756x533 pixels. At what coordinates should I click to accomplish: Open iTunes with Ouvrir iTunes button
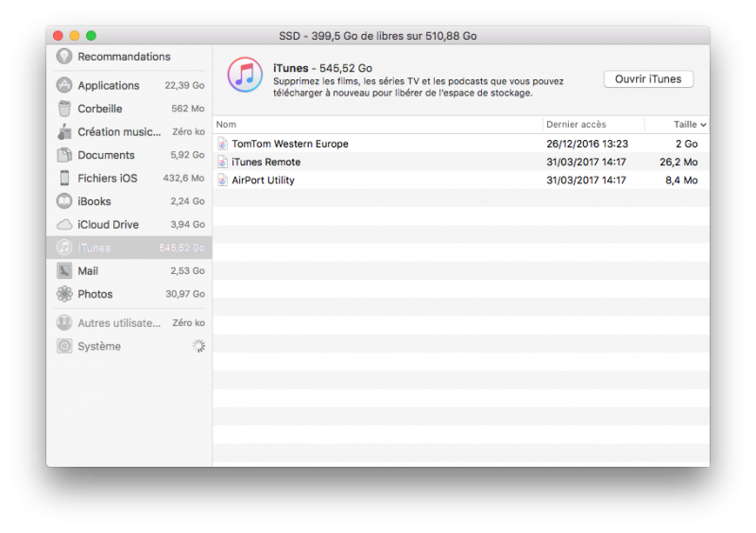(x=648, y=79)
